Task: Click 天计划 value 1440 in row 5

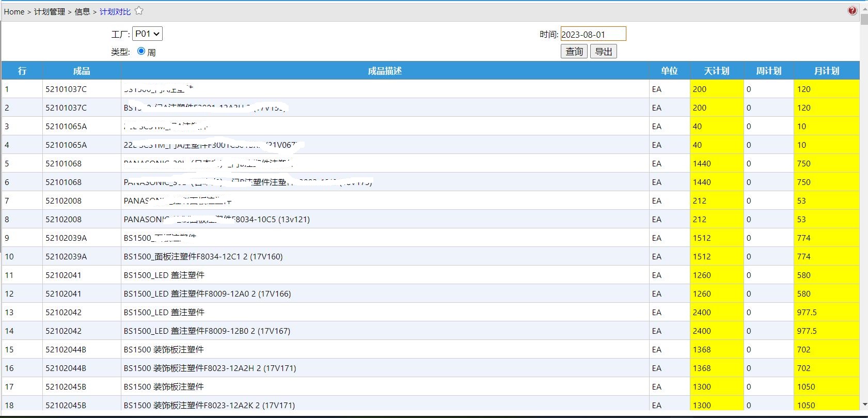Action: 702,163
